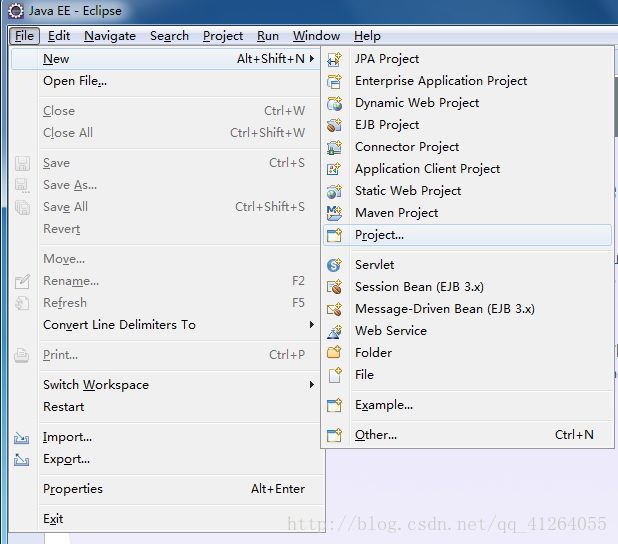
Task: Click the Servlet icon
Action: click(x=334, y=265)
